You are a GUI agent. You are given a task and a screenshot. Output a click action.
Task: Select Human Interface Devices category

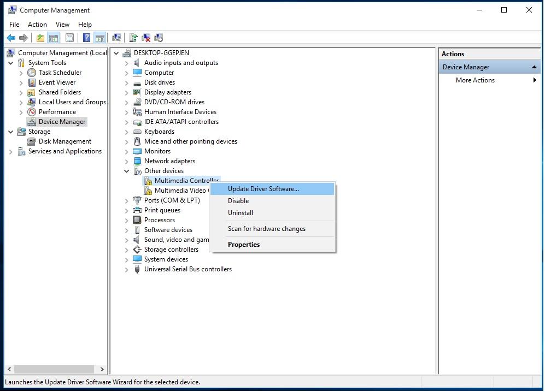[180, 112]
